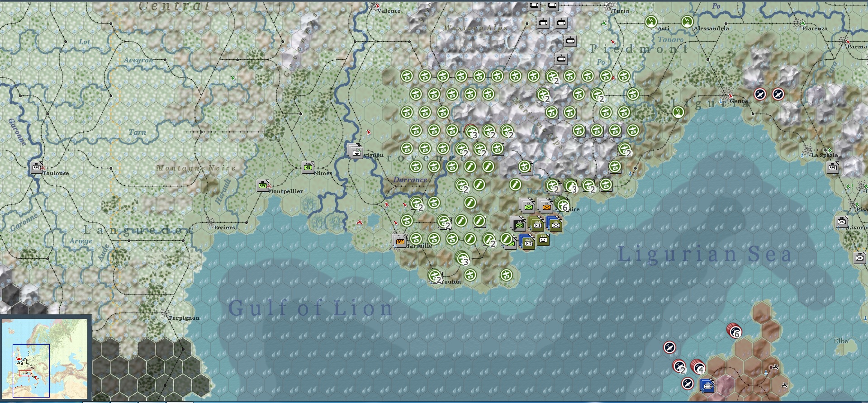
Task: Select the three-unit bomber stack near Var river
Action: (x=570, y=186)
